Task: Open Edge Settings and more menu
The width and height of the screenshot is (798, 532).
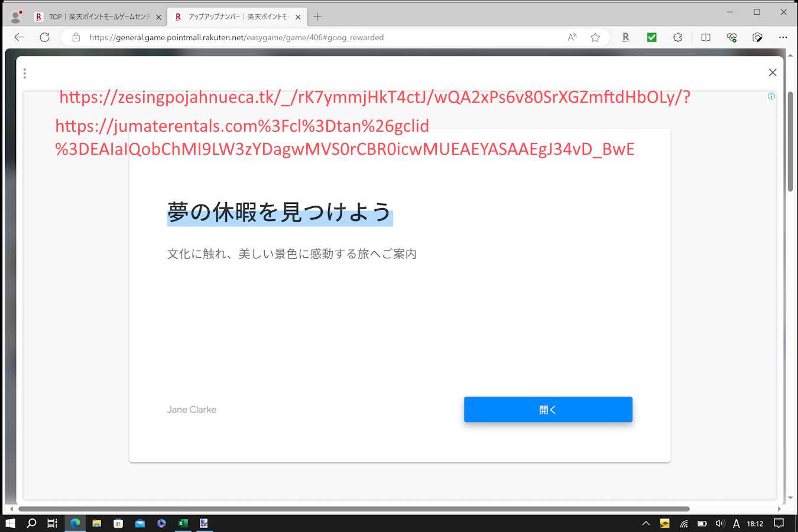Action: [x=783, y=37]
